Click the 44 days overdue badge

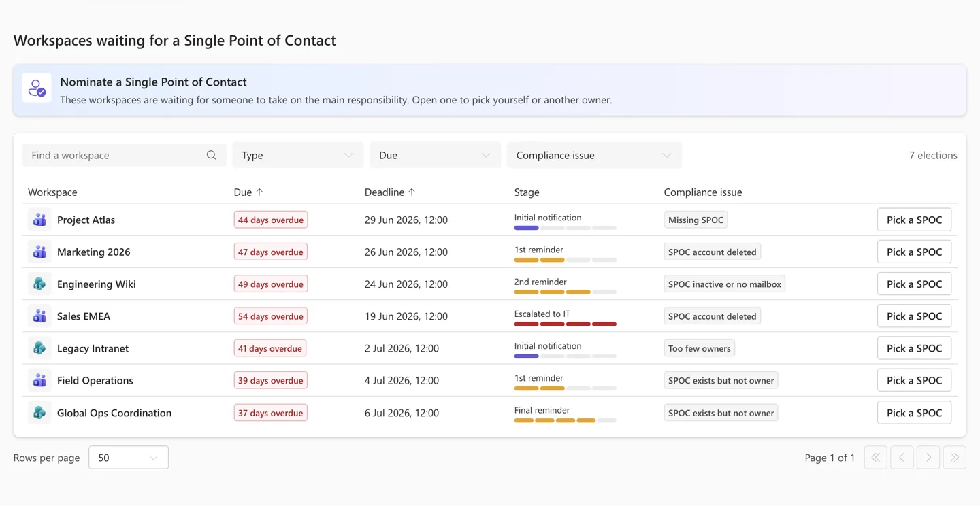pyautogui.click(x=270, y=220)
